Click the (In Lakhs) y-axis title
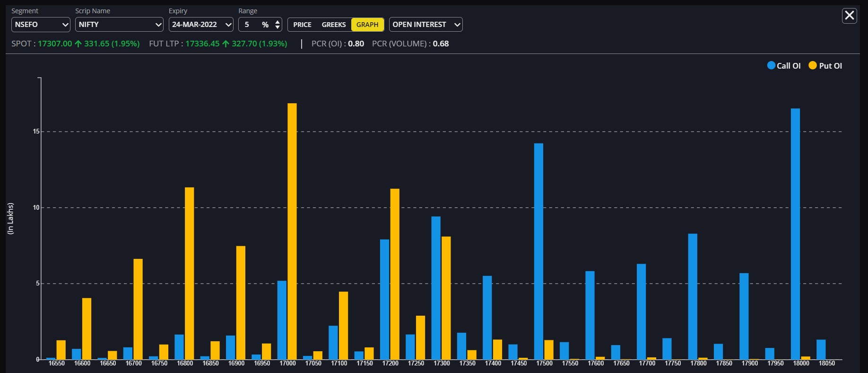This screenshot has width=868, height=373. click(x=10, y=219)
